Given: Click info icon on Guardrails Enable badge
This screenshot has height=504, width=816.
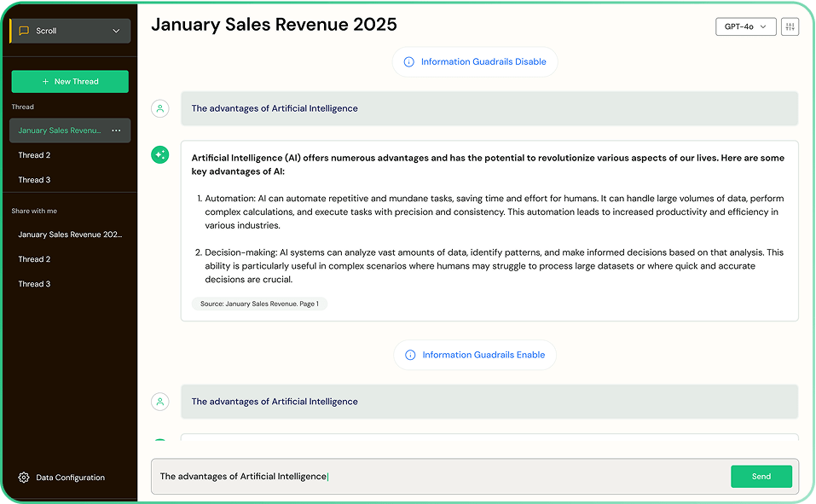Looking at the screenshot, I should (410, 355).
